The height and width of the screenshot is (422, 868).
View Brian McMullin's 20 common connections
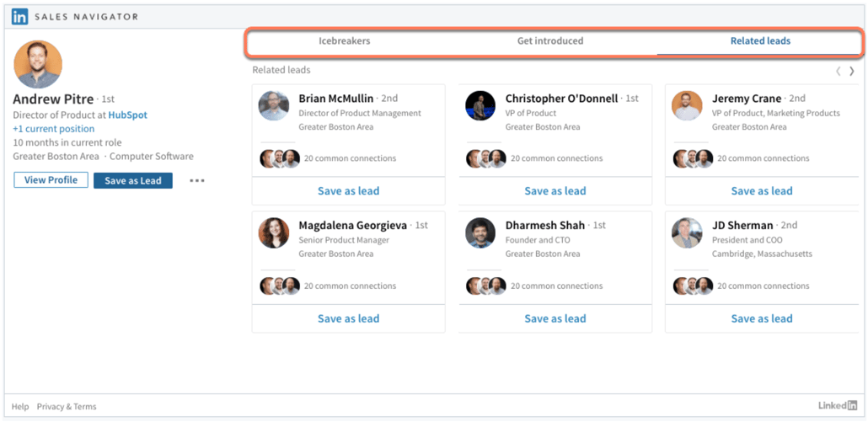click(350, 158)
